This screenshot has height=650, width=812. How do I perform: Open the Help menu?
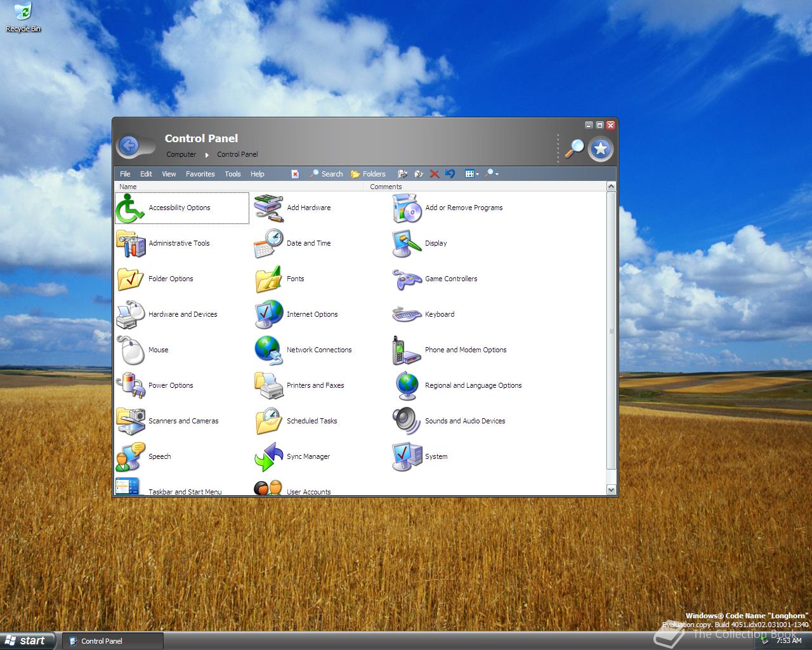click(257, 174)
